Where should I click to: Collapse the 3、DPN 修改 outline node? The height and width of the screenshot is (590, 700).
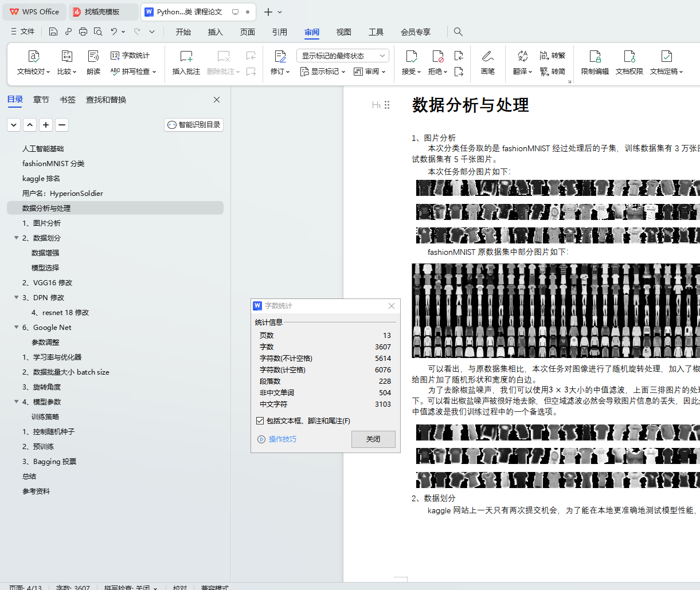pos(17,297)
